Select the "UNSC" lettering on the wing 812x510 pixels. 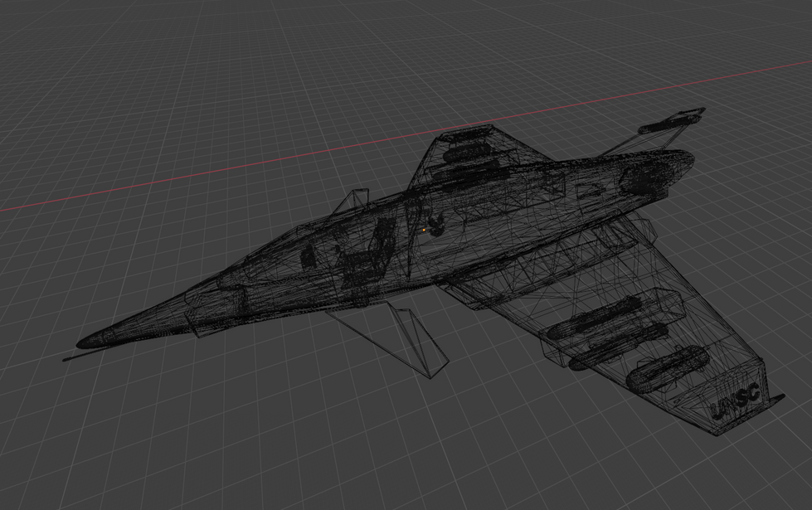[736, 401]
